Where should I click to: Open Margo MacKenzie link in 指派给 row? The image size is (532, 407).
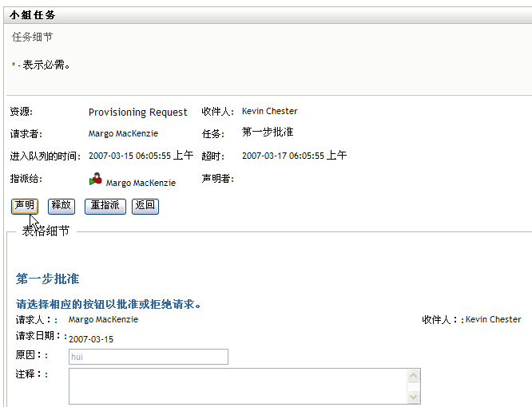point(141,183)
